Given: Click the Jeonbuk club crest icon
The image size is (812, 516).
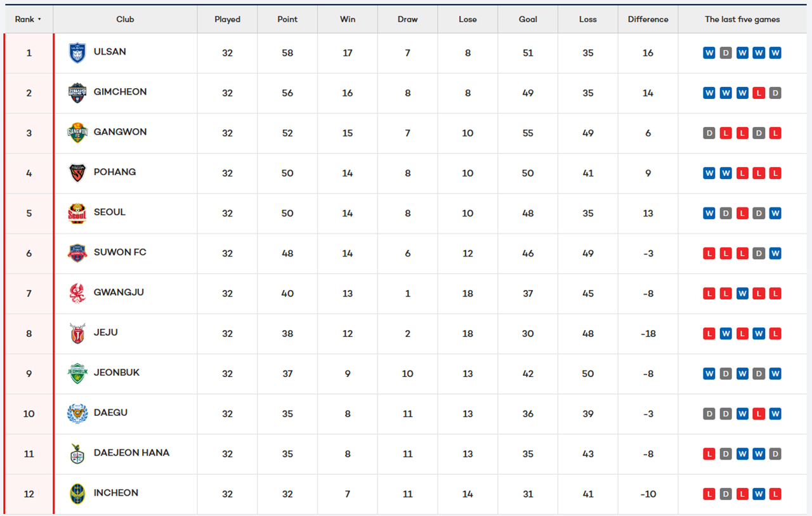Looking at the screenshot, I should (77, 373).
